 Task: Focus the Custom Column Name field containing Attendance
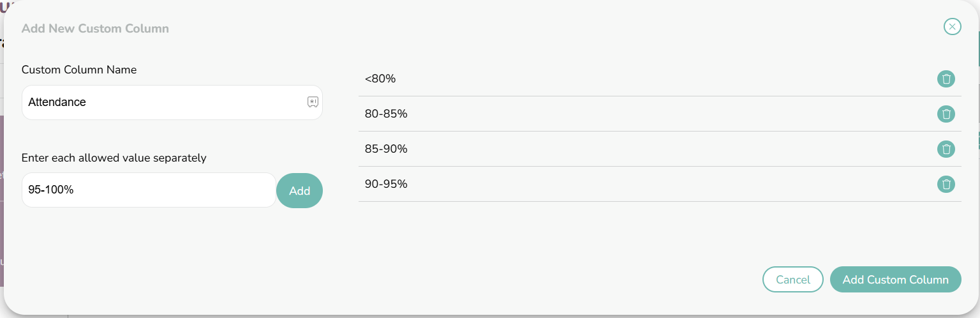pos(172,102)
